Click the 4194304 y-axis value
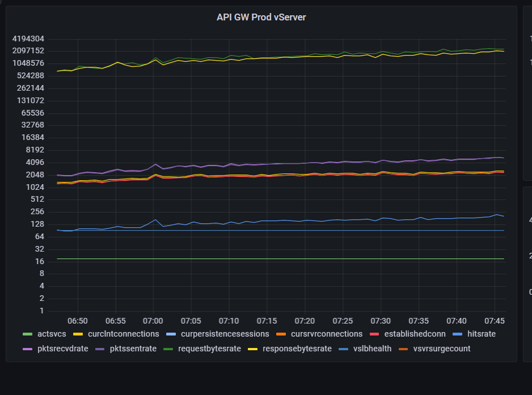Viewport: 532px width, 395px height. pyautogui.click(x=28, y=39)
